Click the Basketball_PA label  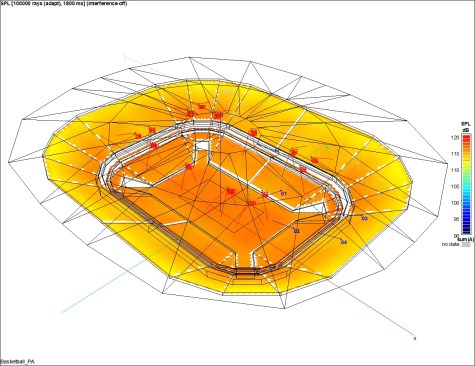(x=17, y=361)
